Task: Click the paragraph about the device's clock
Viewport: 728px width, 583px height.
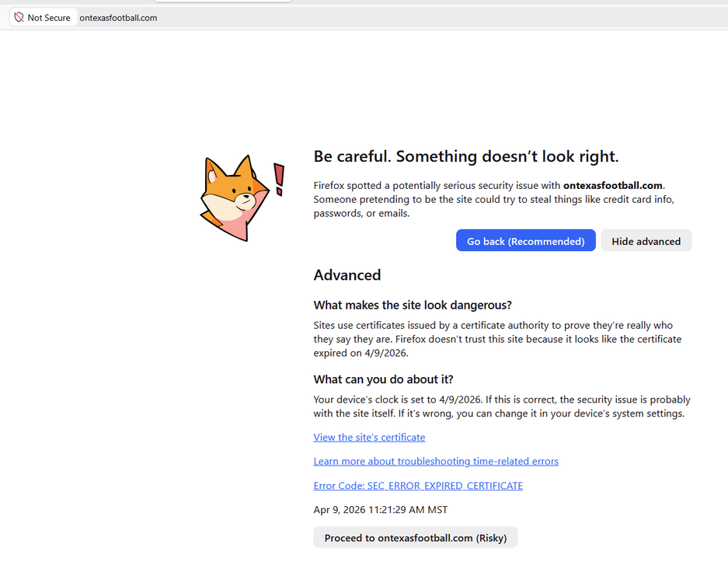Action: point(501,407)
